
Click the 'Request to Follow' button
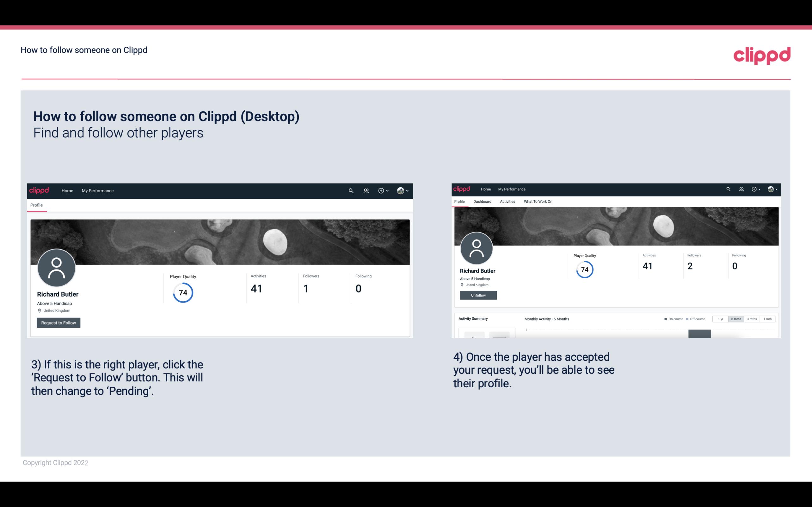point(58,323)
